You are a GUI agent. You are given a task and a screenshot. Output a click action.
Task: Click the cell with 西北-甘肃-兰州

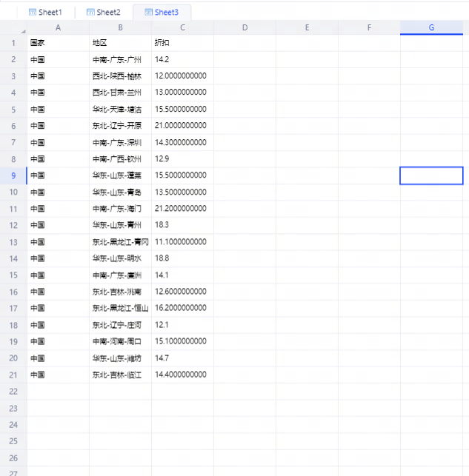coord(120,93)
